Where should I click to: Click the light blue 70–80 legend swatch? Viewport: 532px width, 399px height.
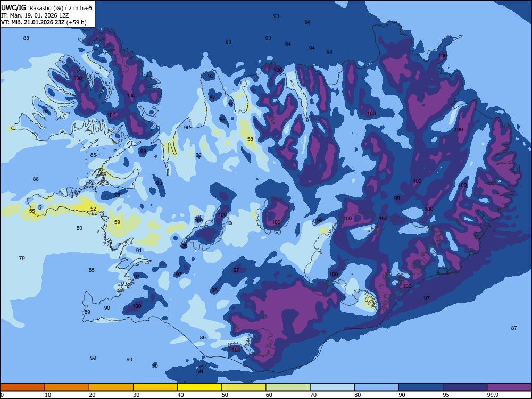coord(332,387)
